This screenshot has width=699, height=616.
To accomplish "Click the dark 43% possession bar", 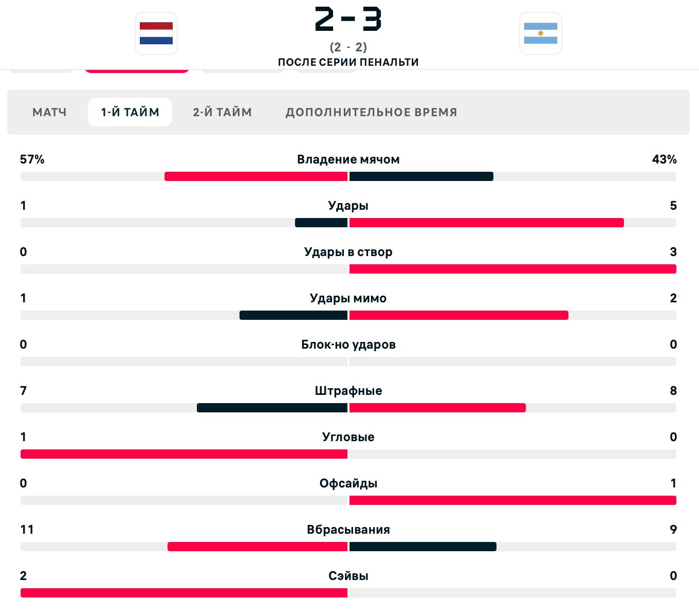I will [421, 176].
